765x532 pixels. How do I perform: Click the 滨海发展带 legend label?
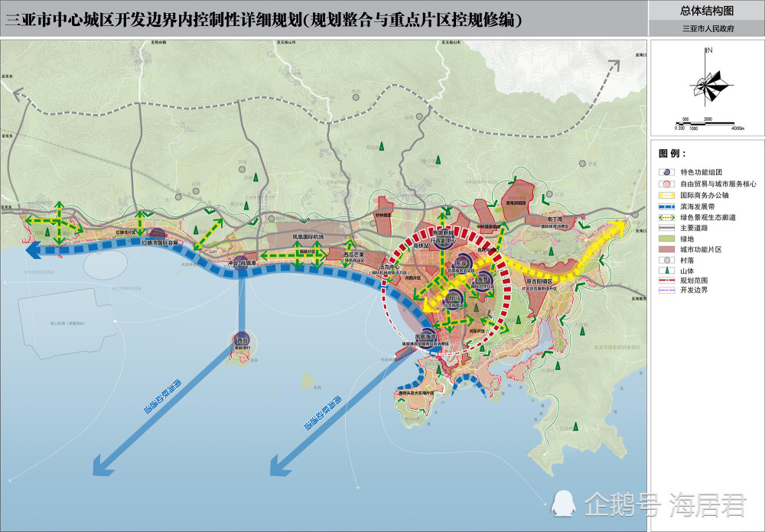(698, 206)
